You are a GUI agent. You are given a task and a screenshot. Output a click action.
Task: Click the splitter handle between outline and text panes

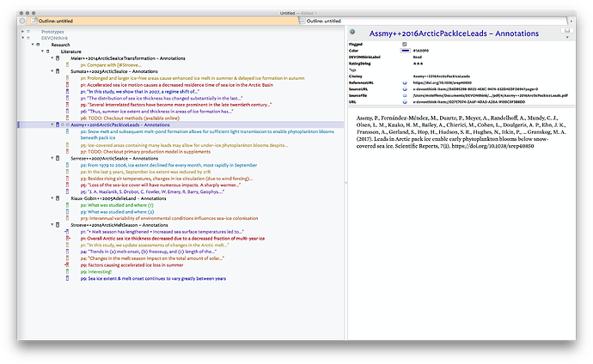345,183
